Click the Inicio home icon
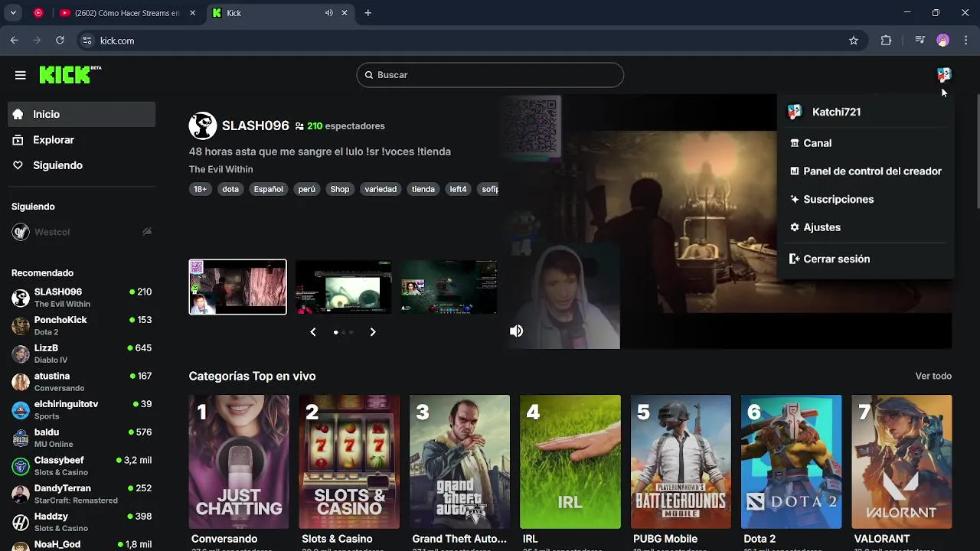The height and width of the screenshot is (551, 980). pyautogui.click(x=18, y=114)
